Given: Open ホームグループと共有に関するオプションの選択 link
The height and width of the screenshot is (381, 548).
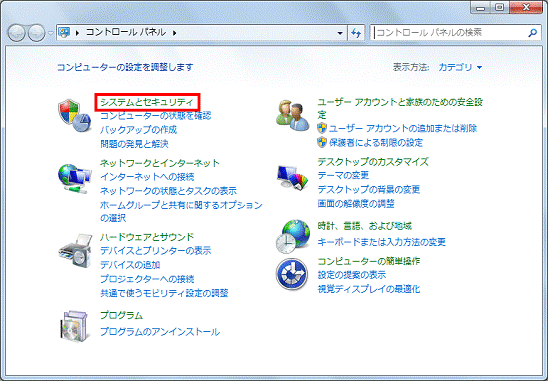Looking at the screenshot, I should pos(181,211).
